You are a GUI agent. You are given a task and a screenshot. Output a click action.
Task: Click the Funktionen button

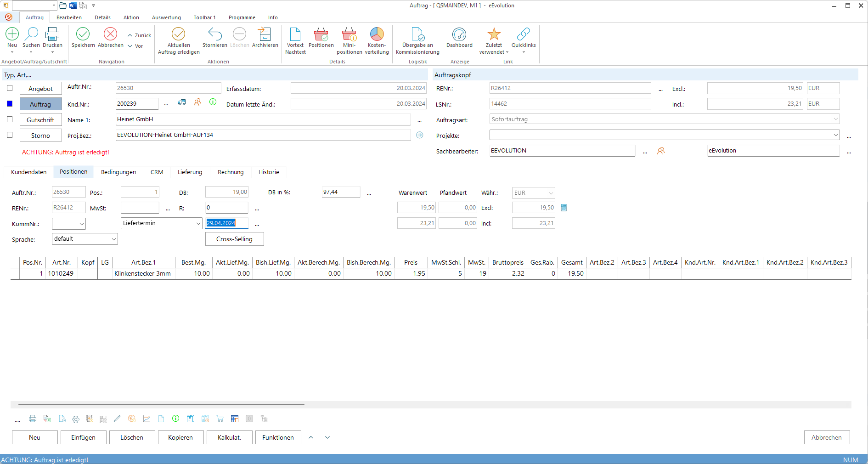coord(278,437)
